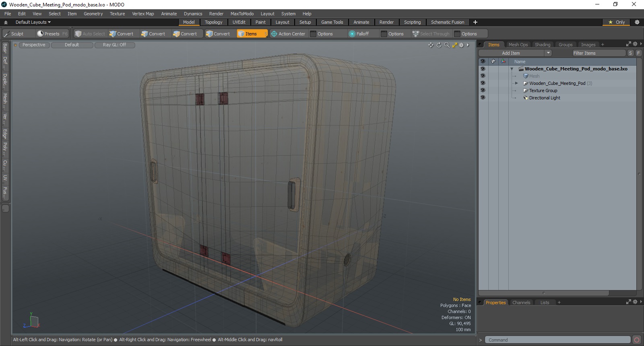This screenshot has width=644, height=346.
Task: Click the scene clapperboard icon
Action: click(521, 69)
